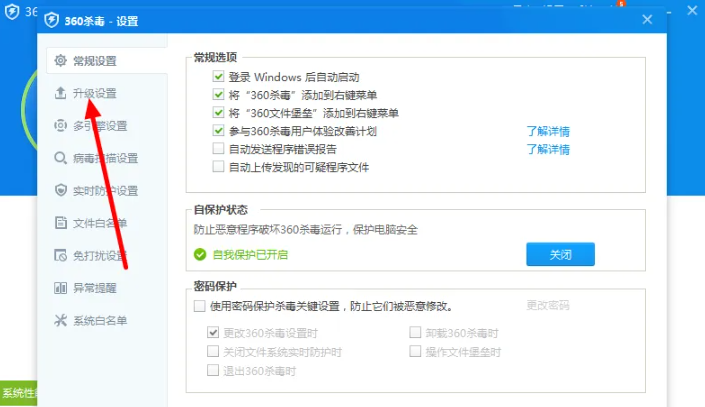Image resolution: width=705 pixels, height=407 pixels.
Task: Enable 自动上传发现的可疑程序文件 checkbox
Action: point(218,167)
